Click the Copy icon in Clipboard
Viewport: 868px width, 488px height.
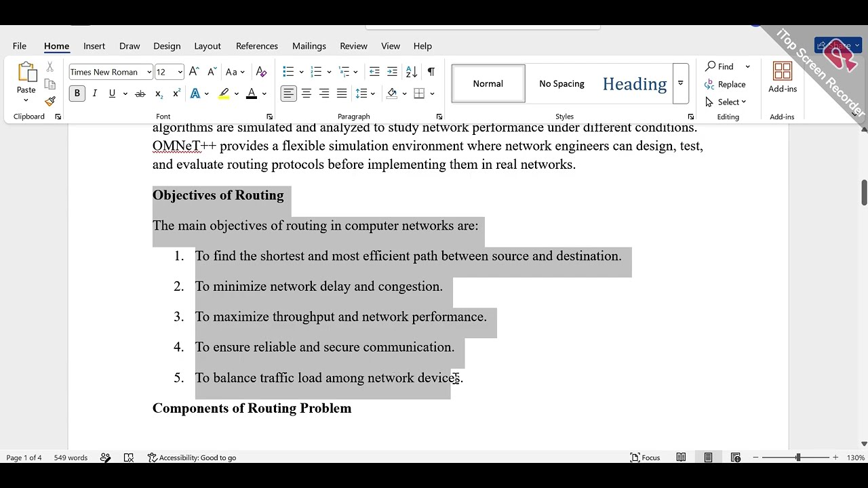[50, 84]
